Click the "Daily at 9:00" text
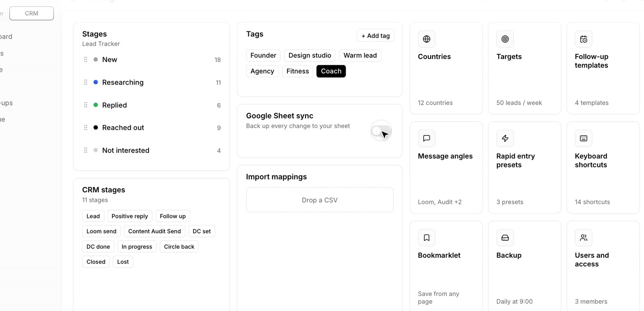Image resolution: width=644 pixels, height=311 pixels. [514, 302]
